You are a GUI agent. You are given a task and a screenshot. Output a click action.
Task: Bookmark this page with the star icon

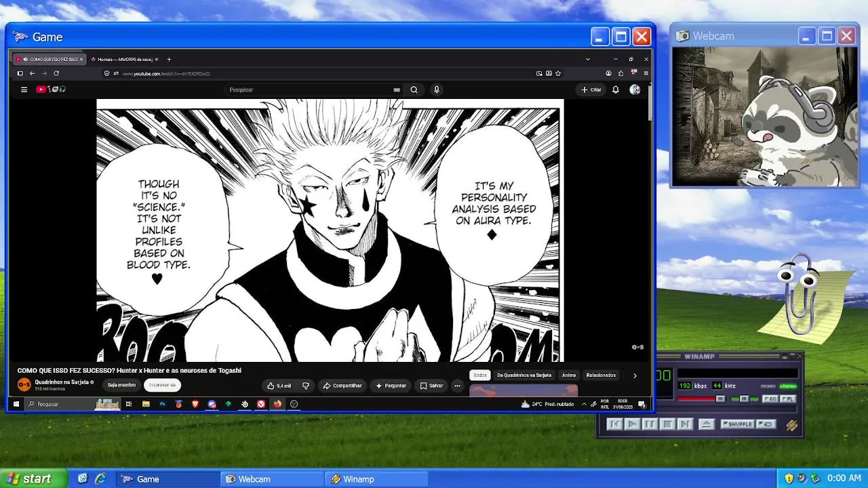coord(558,73)
